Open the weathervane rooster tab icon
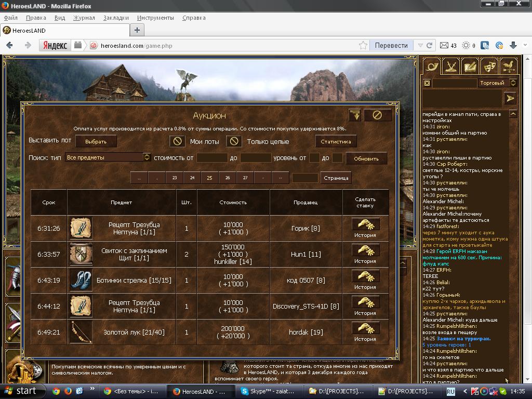 point(508,66)
